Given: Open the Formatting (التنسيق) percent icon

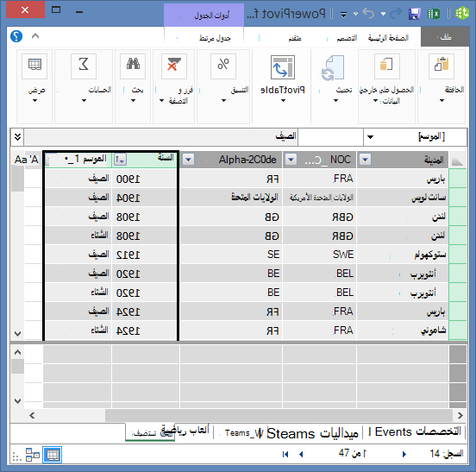Looking at the screenshot, I should click(x=223, y=66).
